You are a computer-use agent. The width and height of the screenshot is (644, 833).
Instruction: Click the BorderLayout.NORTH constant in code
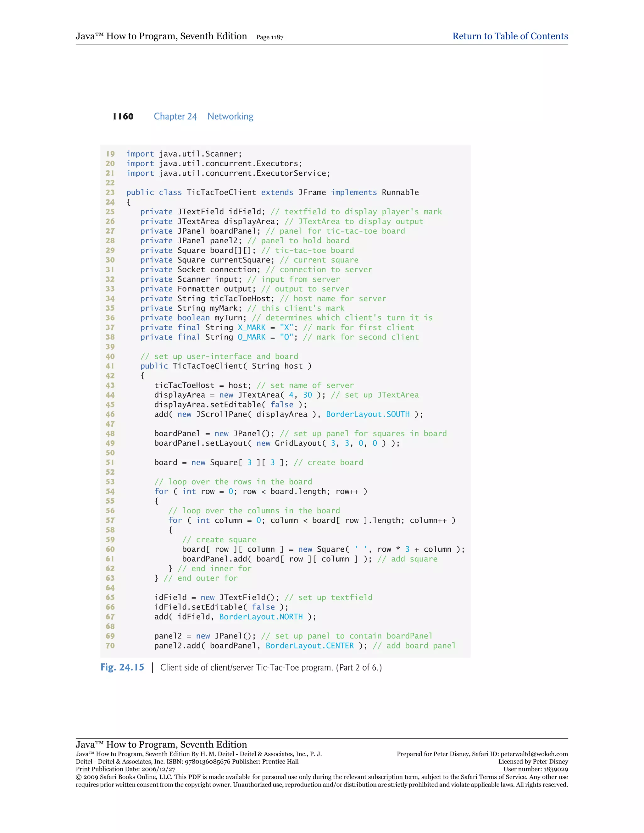coord(261,617)
